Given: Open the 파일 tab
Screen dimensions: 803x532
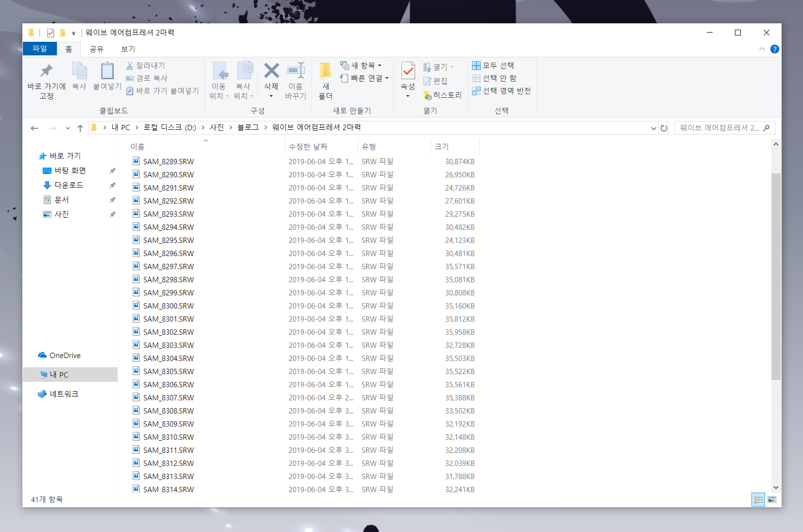Looking at the screenshot, I should point(40,49).
